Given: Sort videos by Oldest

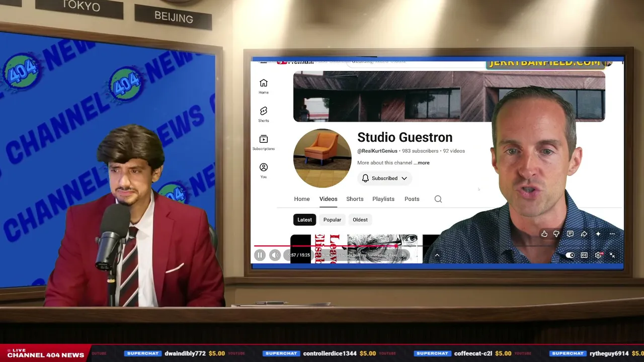Looking at the screenshot, I should tap(360, 220).
